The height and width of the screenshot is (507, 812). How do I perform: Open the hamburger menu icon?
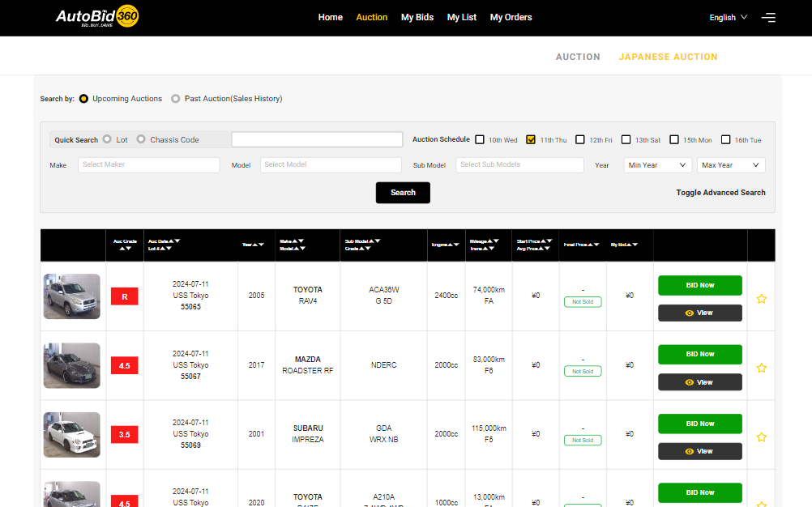(x=768, y=18)
